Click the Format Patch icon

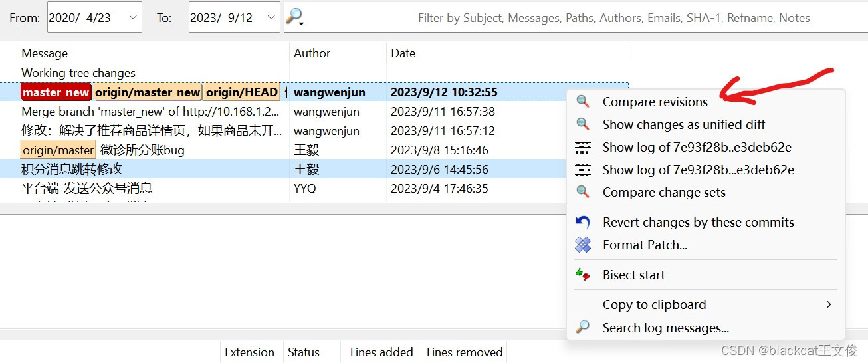(583, 245)
